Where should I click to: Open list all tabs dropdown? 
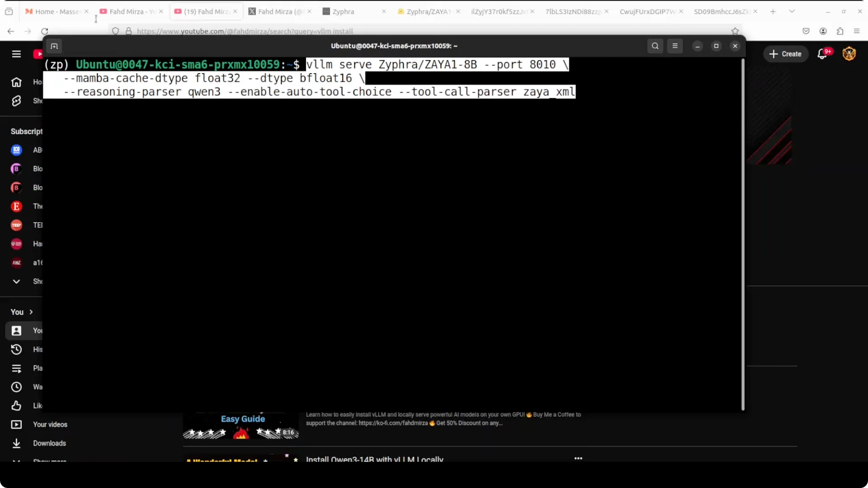pos(792,12)
